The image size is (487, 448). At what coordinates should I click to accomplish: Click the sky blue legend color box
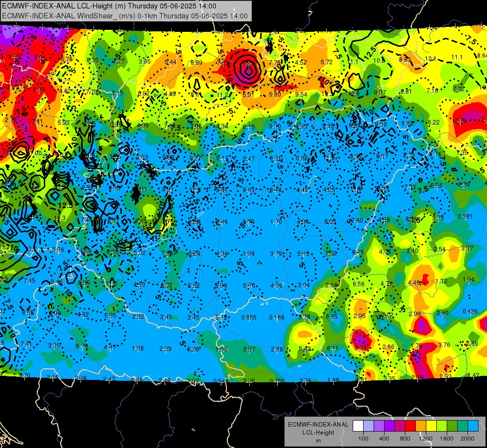coord(473,426)
